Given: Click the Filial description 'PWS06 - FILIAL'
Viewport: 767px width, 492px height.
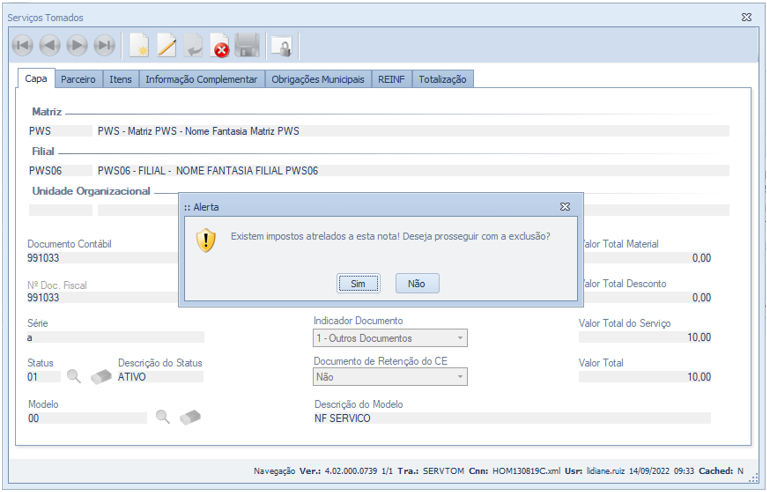Looking at the screenshot, I should click(x=413, y=170).
